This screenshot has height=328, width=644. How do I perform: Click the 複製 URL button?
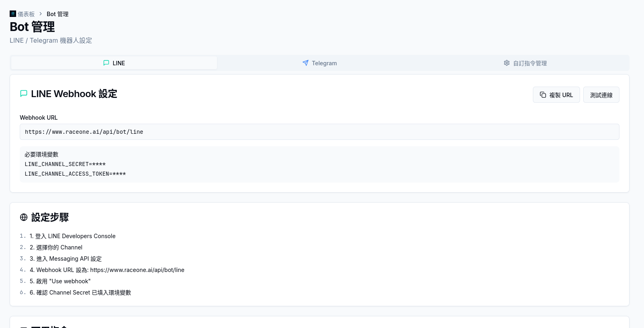click(556, 95)
